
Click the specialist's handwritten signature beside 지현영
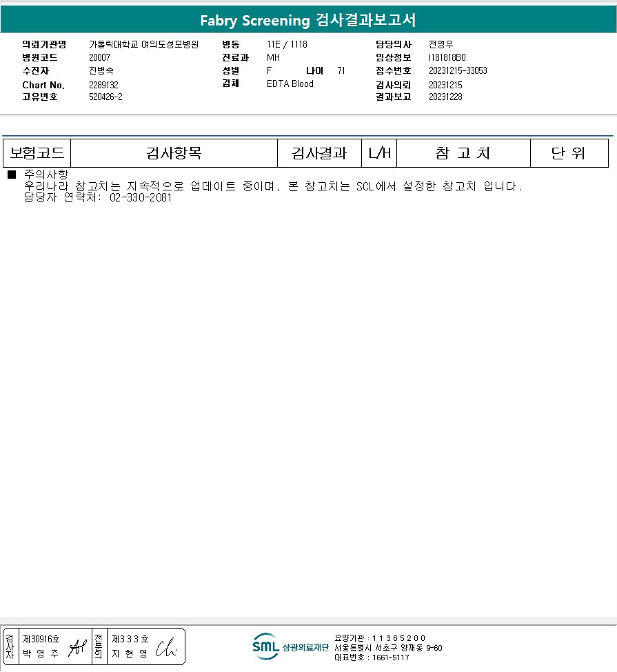point(166,647)
